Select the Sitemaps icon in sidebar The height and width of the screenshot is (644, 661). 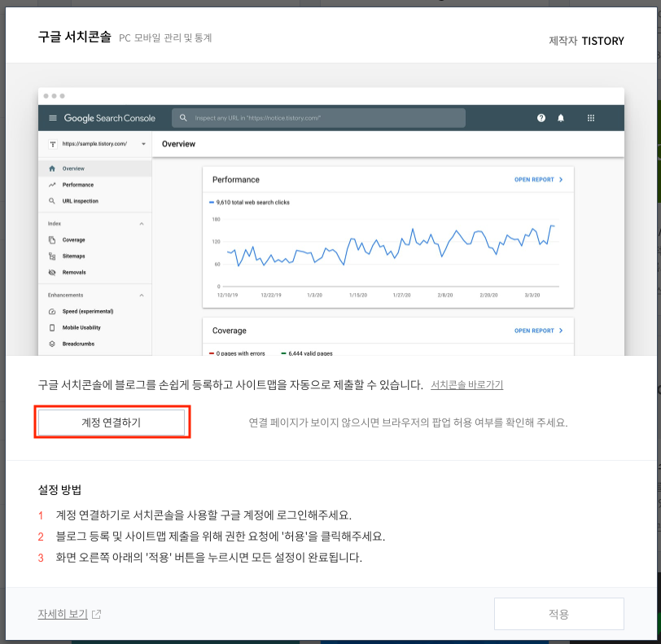point(52,256)
